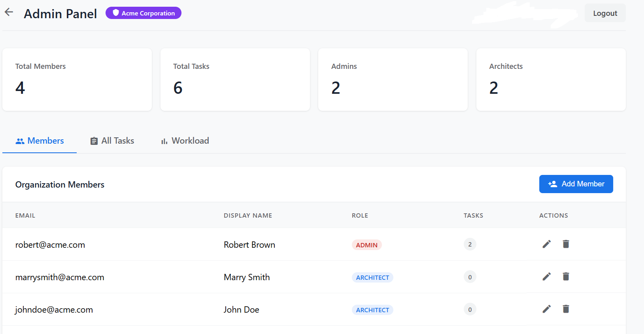Click John Doe's task count 0
644x334 pixels.
pos(470,309)
